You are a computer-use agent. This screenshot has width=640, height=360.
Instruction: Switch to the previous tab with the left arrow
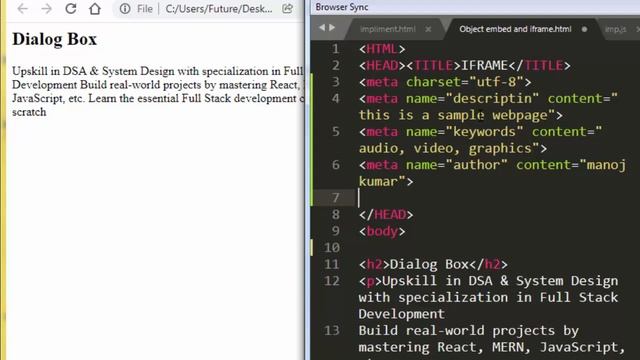tap(322, 27)
